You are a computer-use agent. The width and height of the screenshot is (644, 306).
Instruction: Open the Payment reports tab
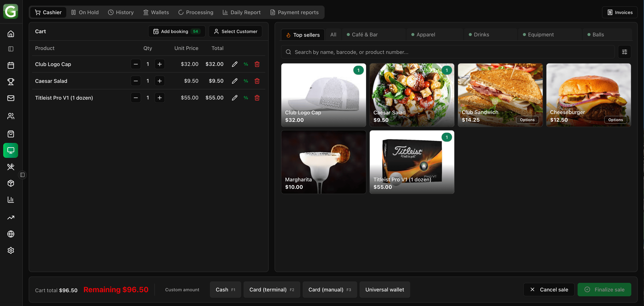coord(295,12)
